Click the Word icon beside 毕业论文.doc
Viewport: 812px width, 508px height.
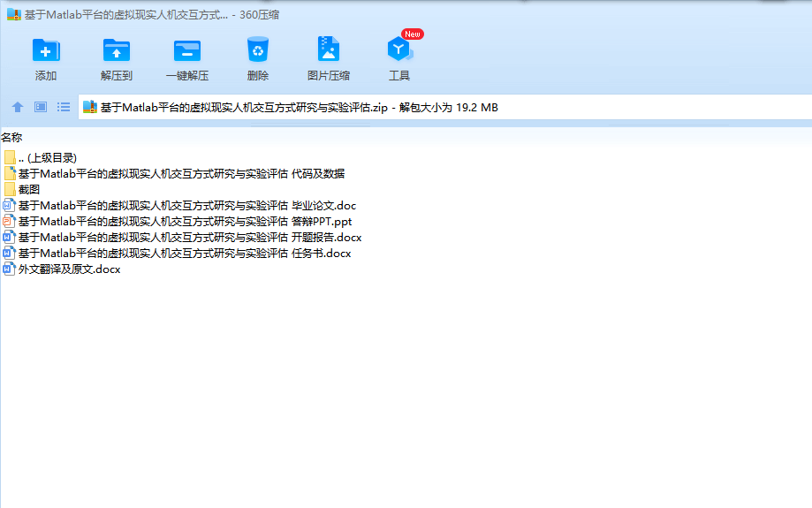[10, 206]
